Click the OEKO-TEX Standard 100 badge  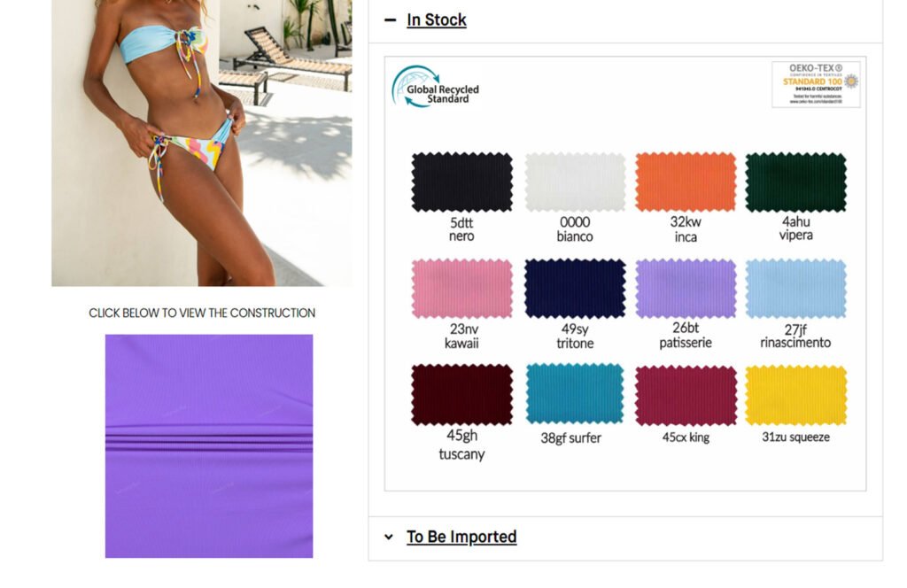pyautogui.click(x=816, y=84)
